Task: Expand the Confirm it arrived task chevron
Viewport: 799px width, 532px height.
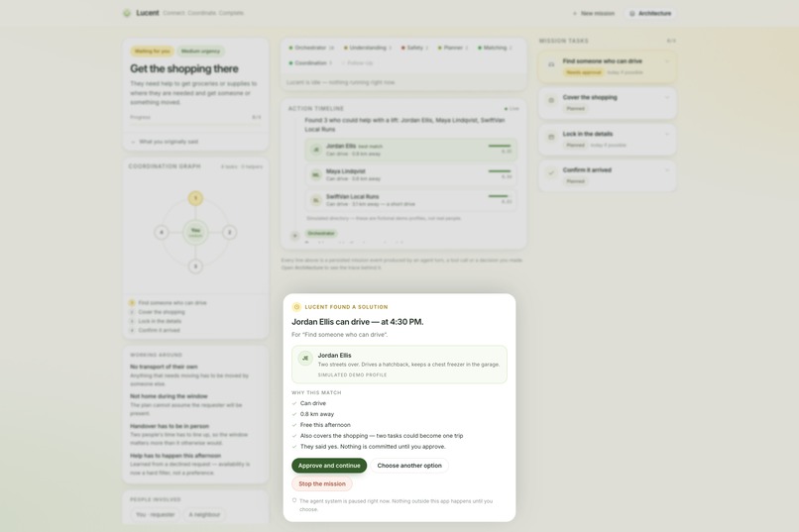Action: (x=667, y=170)
